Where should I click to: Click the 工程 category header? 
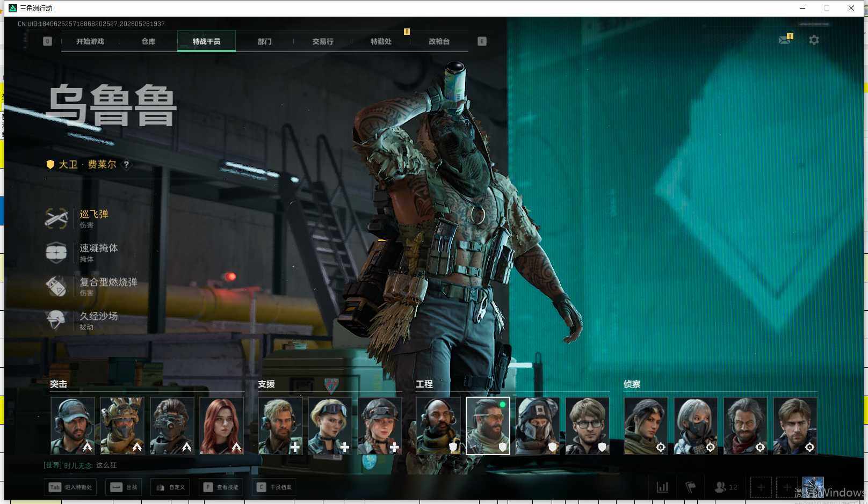pyautogui.click(x=424, y=384)
